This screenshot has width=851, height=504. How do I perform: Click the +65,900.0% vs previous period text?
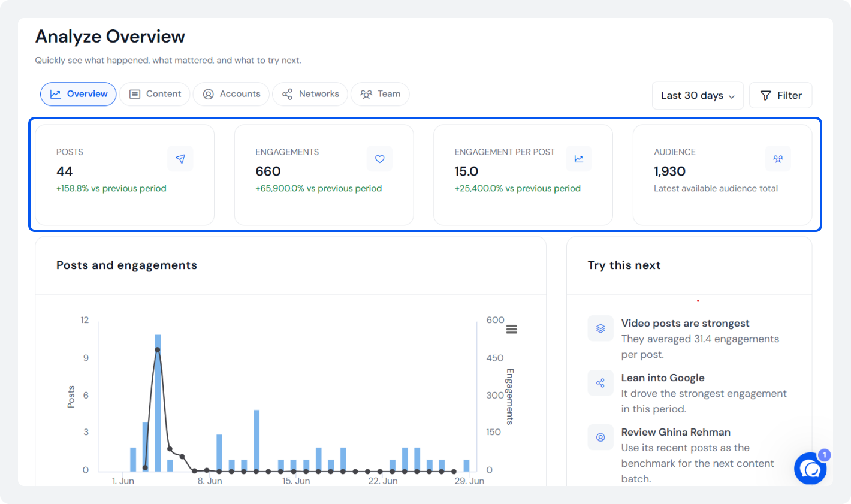(319, 188)
